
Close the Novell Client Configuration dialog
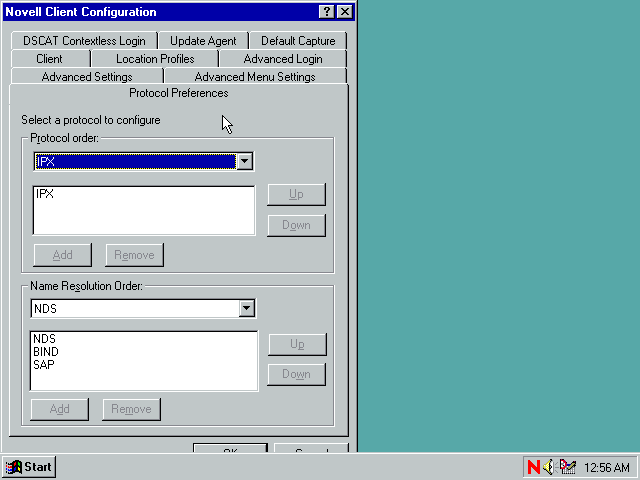click(x=344, y=12)
